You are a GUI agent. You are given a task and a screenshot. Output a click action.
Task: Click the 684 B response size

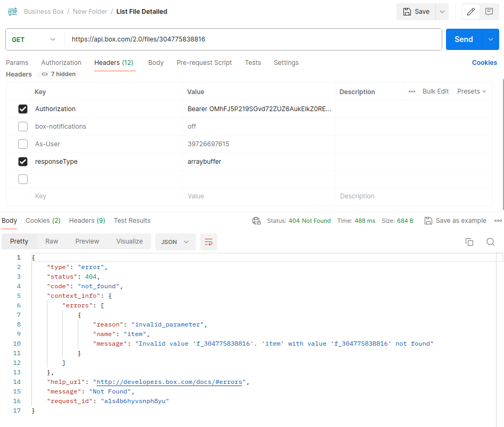(x=405, y=221)
